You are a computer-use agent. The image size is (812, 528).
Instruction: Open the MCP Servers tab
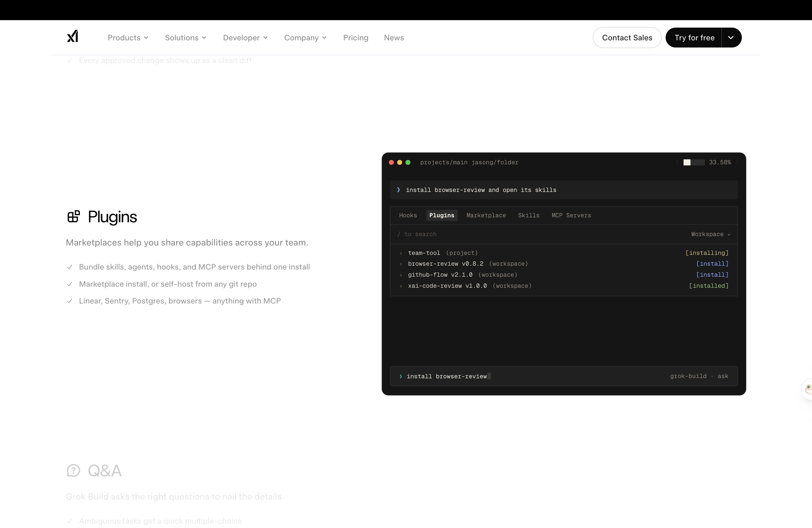[571, 215]
